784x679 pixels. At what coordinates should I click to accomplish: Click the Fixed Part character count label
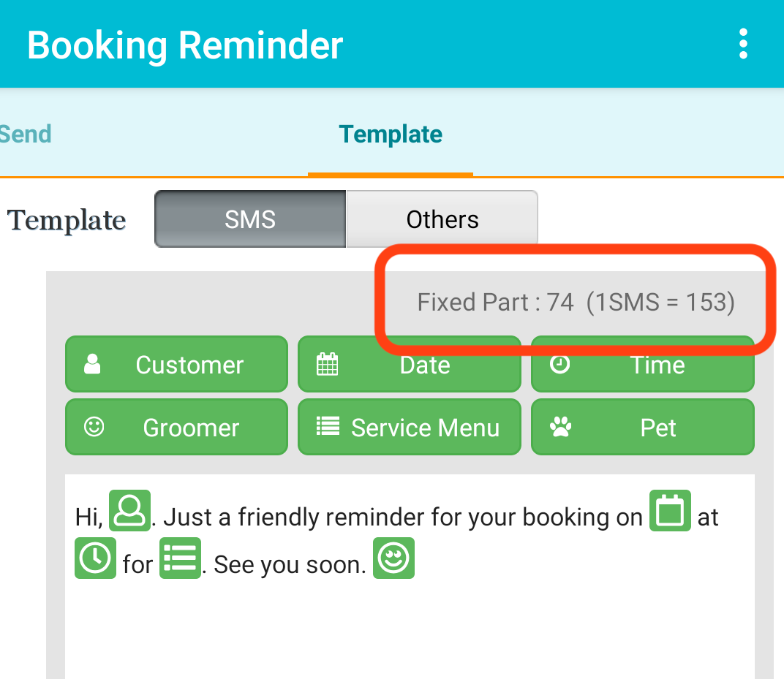576,302
